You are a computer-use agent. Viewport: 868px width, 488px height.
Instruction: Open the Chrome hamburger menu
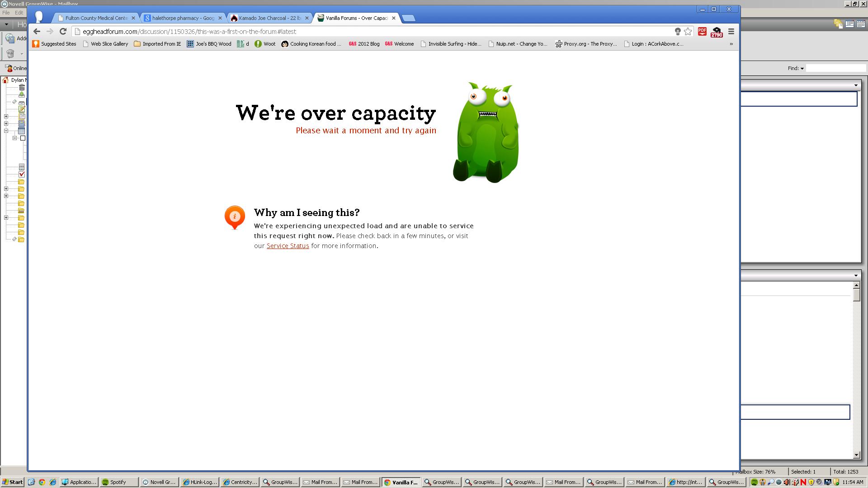(x=731, y=31)
